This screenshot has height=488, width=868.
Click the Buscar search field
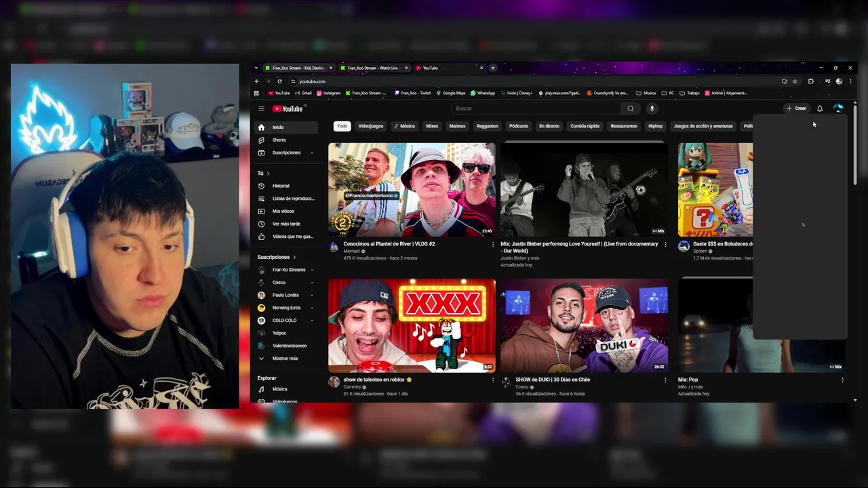536,108
